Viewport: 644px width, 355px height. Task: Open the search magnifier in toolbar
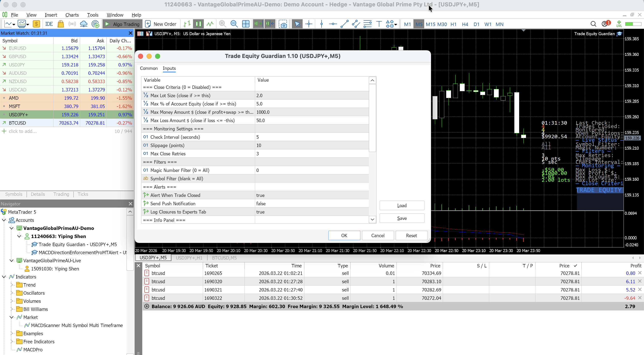(x=593, y=24)
